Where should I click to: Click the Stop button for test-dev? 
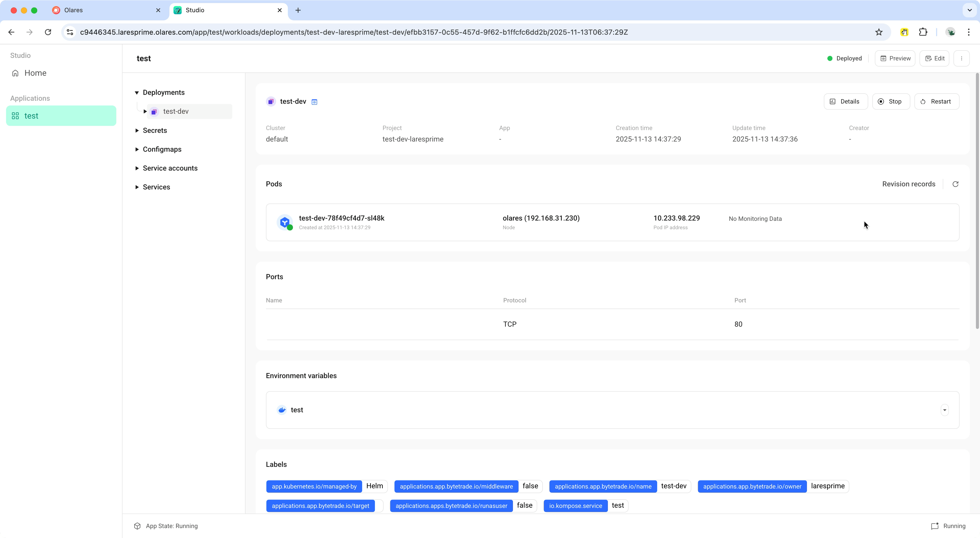[891, 101]
